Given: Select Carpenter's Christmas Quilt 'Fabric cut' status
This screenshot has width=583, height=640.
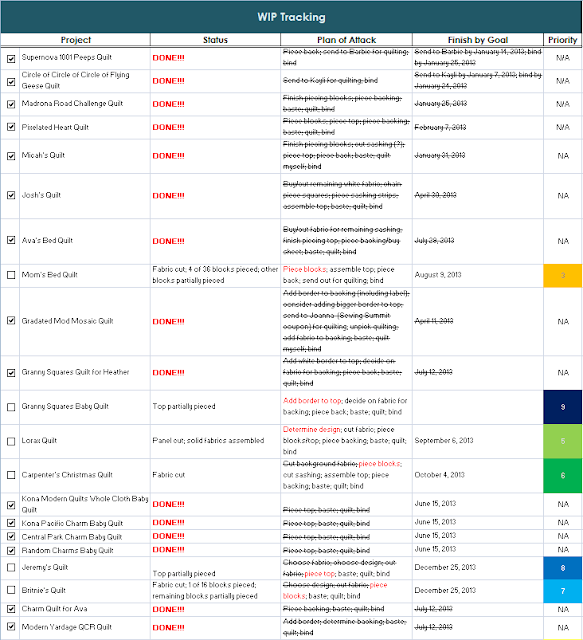Looking at the screenshot, I should click(x=215, y=475).
